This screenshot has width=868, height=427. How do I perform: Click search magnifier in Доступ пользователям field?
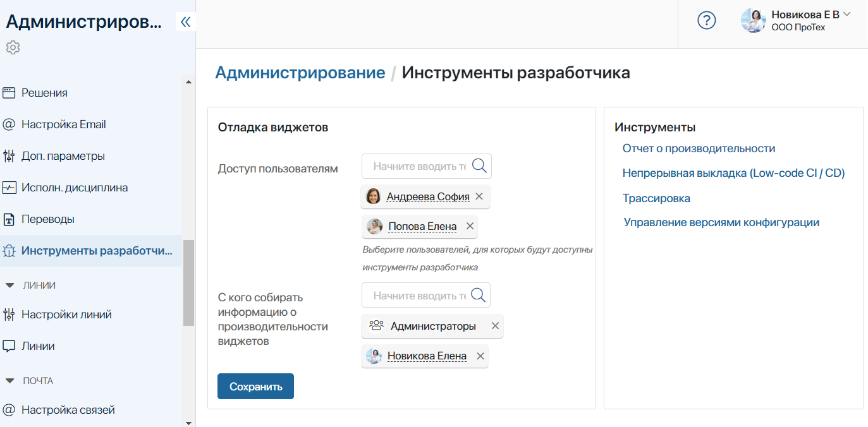click(479, 165)
